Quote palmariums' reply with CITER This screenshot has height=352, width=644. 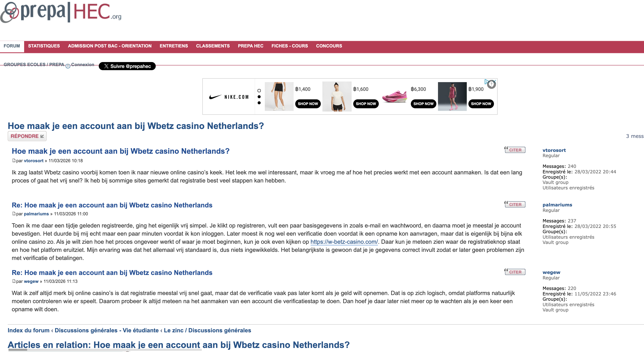(515, 204)
